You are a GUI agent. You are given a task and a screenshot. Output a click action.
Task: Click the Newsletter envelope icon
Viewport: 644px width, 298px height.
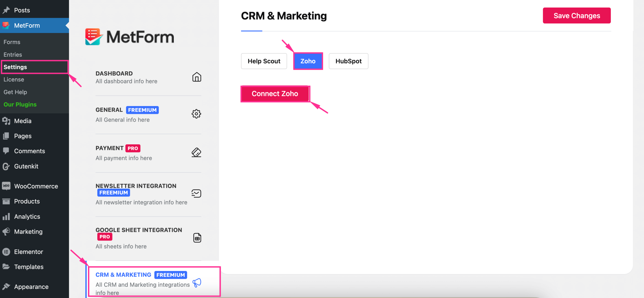click(x=196, y=193)
